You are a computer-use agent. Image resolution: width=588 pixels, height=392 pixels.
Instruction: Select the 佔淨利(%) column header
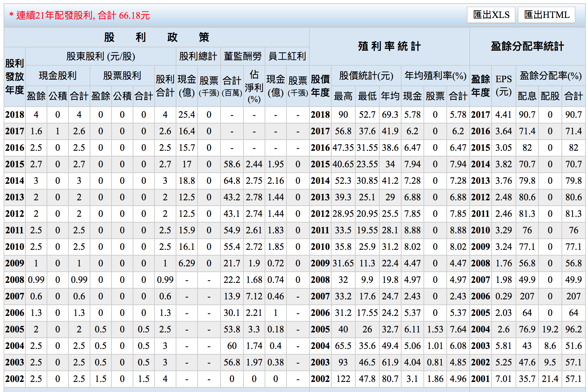coord(254,86)
